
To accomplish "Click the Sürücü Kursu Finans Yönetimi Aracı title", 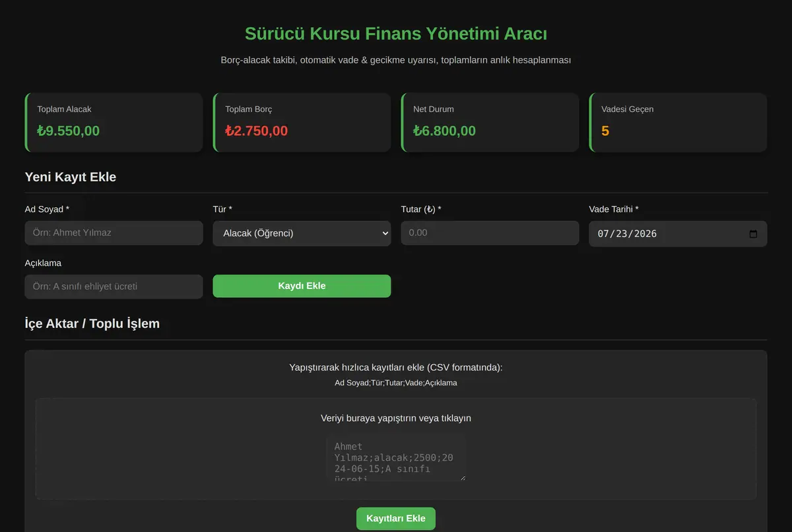I will tap(396, 34).
